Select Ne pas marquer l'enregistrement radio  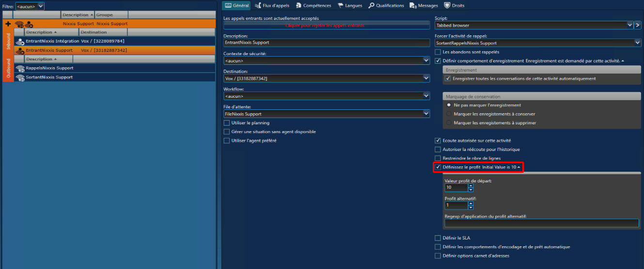tap(448, 105)
